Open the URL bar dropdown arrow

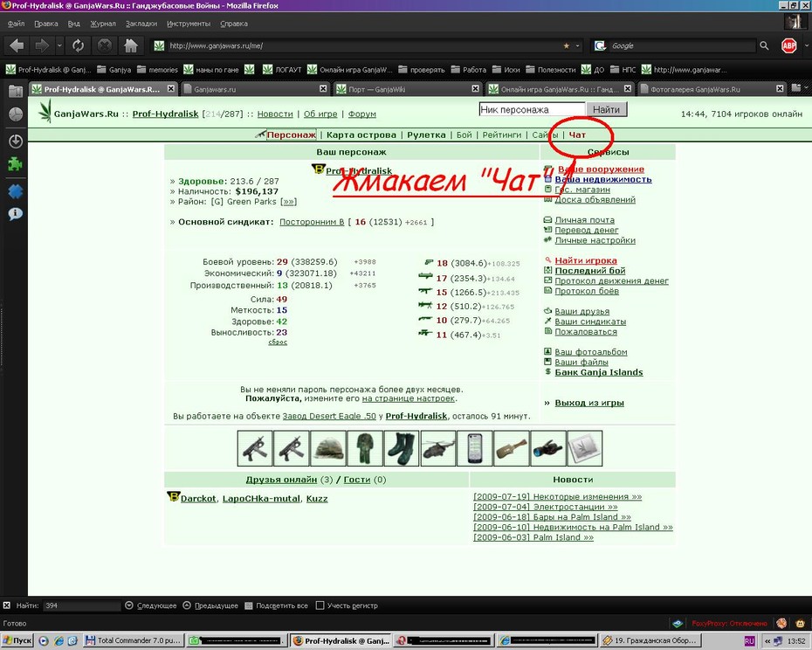click(x=578, y=46)
